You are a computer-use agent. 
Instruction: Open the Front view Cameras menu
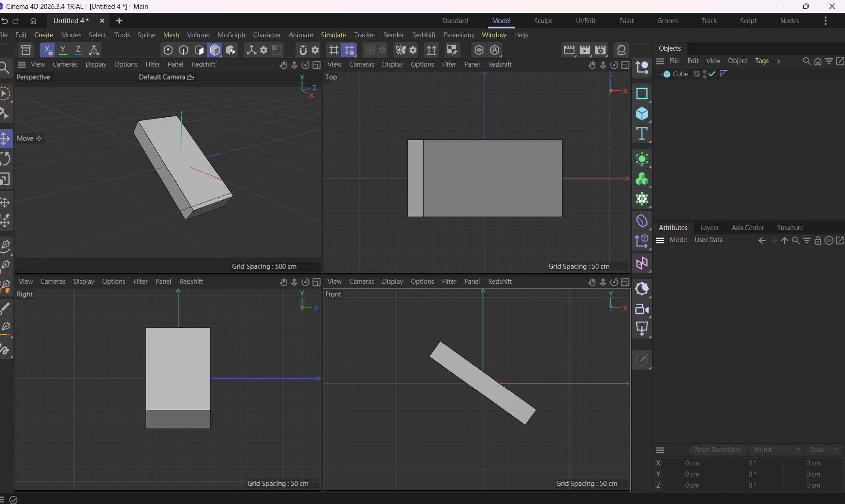coord(361,282)
